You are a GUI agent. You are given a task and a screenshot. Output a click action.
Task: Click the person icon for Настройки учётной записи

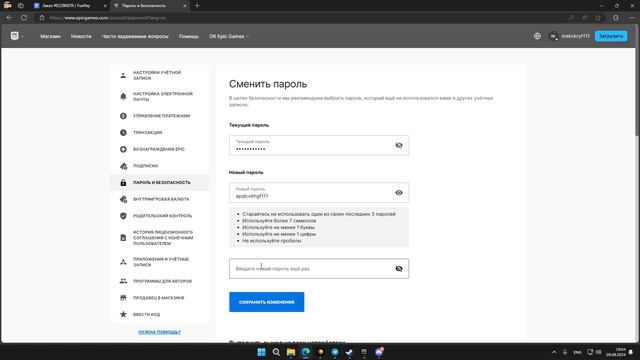pos(123,76)
